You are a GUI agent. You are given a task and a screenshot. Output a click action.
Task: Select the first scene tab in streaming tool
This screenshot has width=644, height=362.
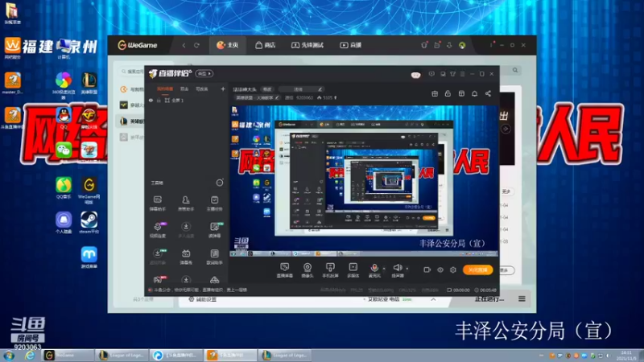[165, 88]
